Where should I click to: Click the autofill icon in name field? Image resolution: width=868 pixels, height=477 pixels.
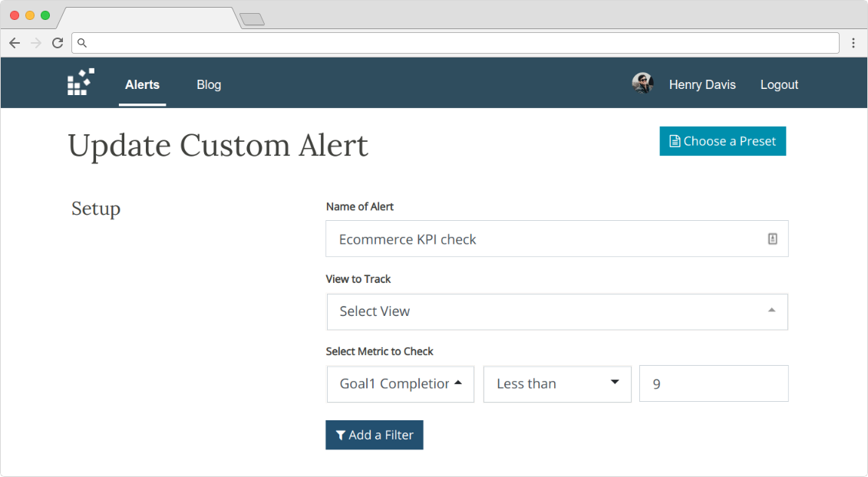(772, 238)
